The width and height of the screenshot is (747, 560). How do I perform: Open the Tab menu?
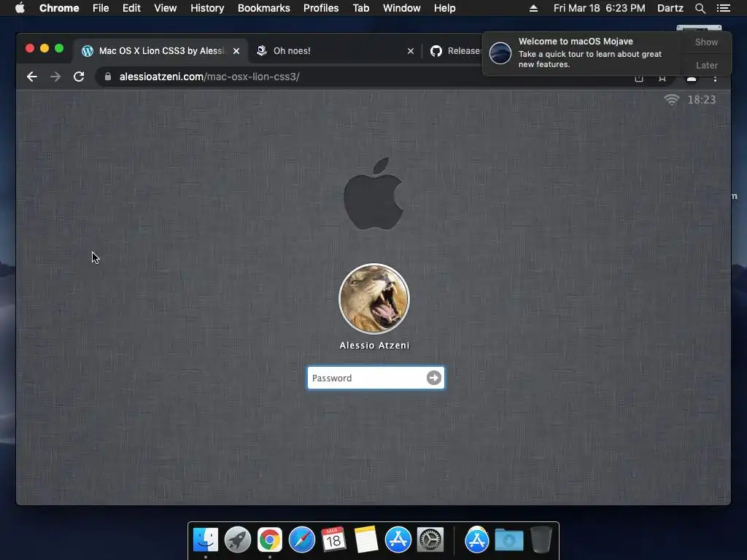coord(361,8)
